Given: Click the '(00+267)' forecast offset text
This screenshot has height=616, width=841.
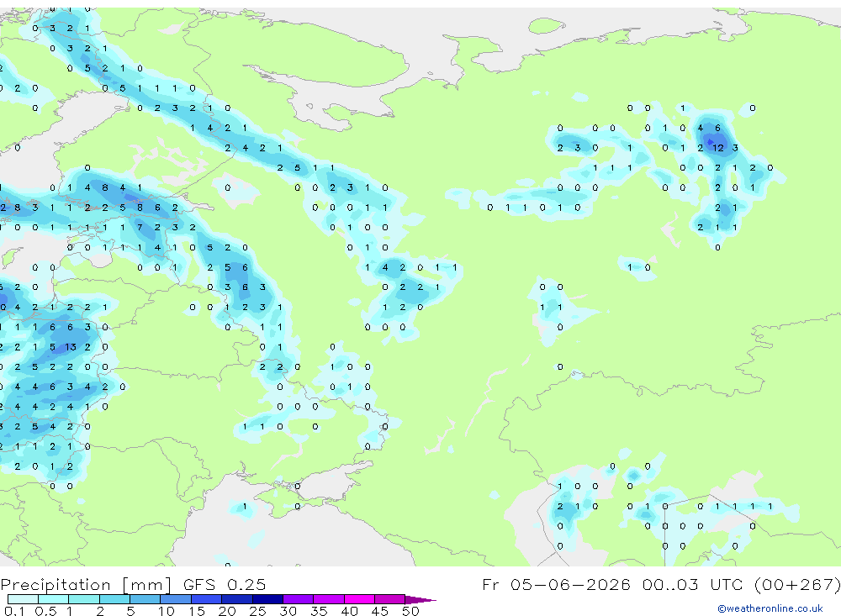Looking at the screenshot, I should (x=798, y=584).
